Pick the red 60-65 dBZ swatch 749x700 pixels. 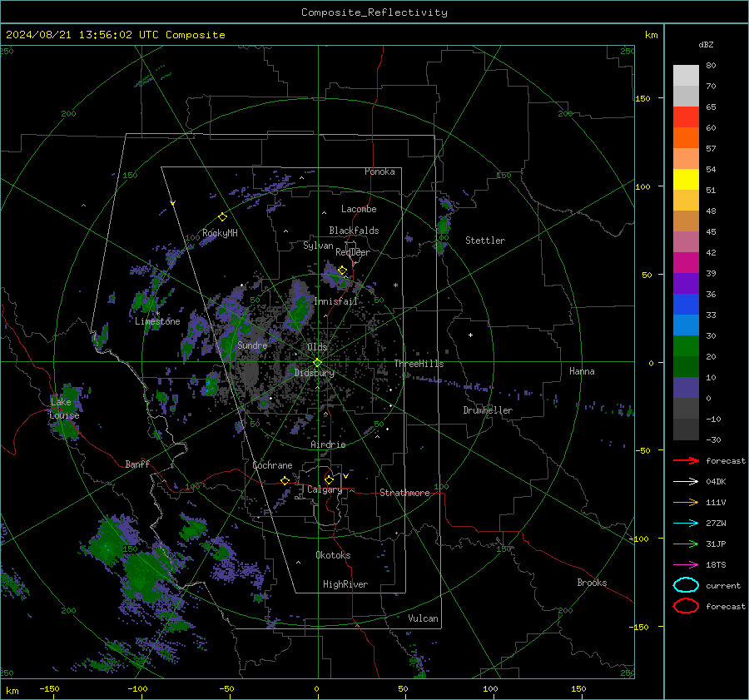click(686, 117)
